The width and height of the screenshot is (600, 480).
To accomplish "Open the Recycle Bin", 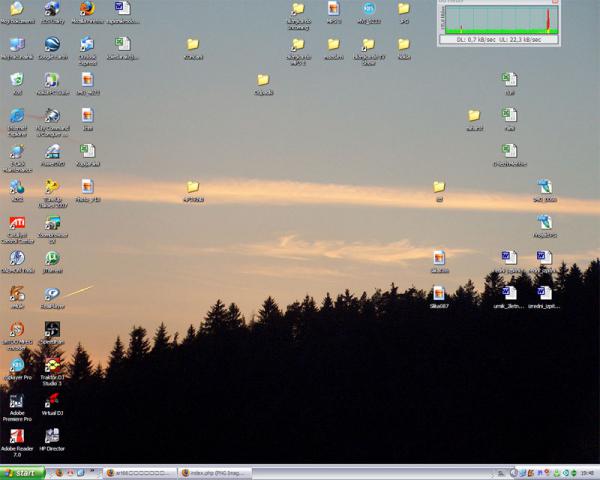I will [x=17, y=80].
